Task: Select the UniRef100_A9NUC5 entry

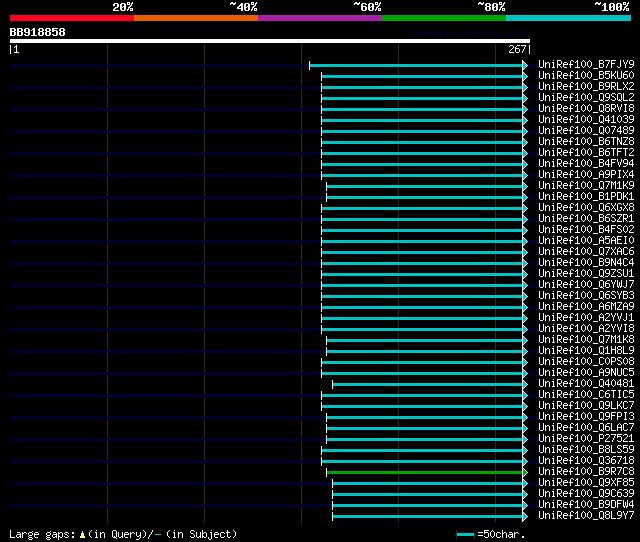Action: point(586,373)
